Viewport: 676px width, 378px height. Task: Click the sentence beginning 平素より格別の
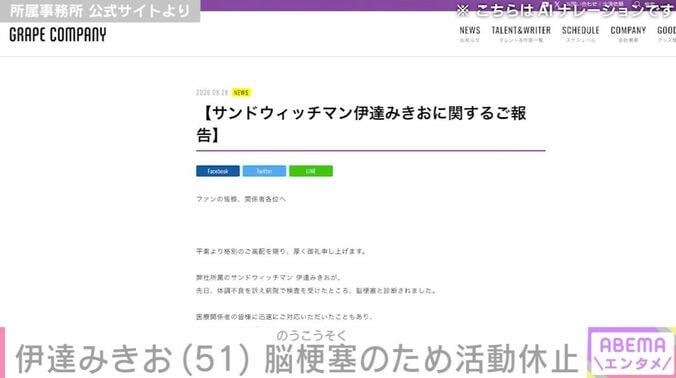click(x=281, y=251)
